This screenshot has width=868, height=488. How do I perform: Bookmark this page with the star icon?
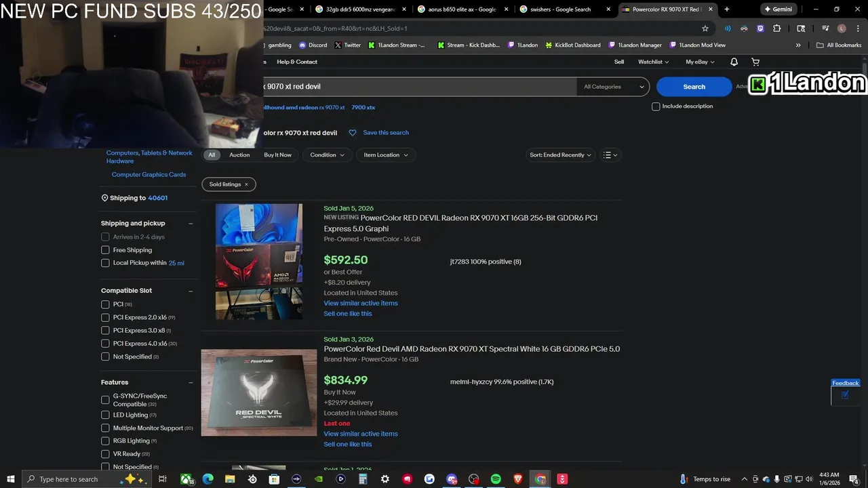(705, 28)
